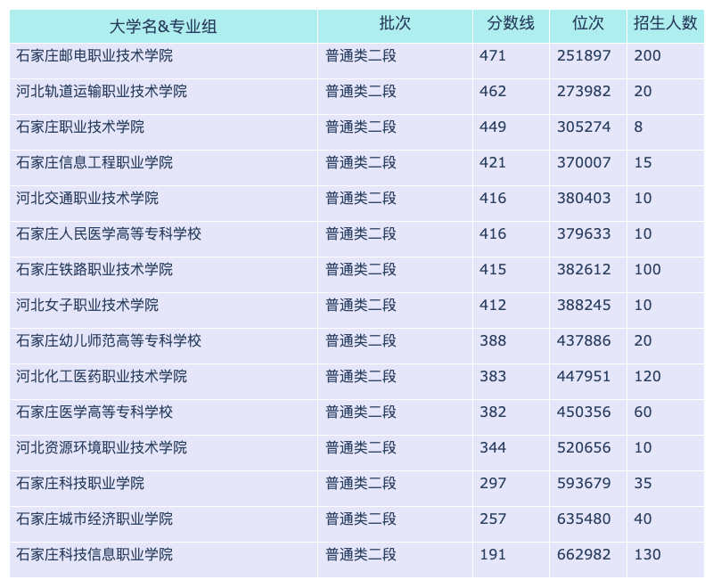Click rank value 379633
Screen dimensions: 713x588
point(584,233)
